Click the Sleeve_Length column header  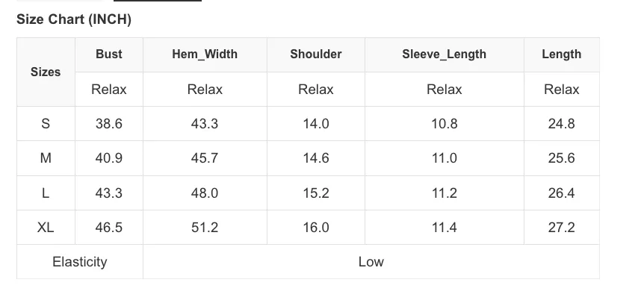pos(444,54)
